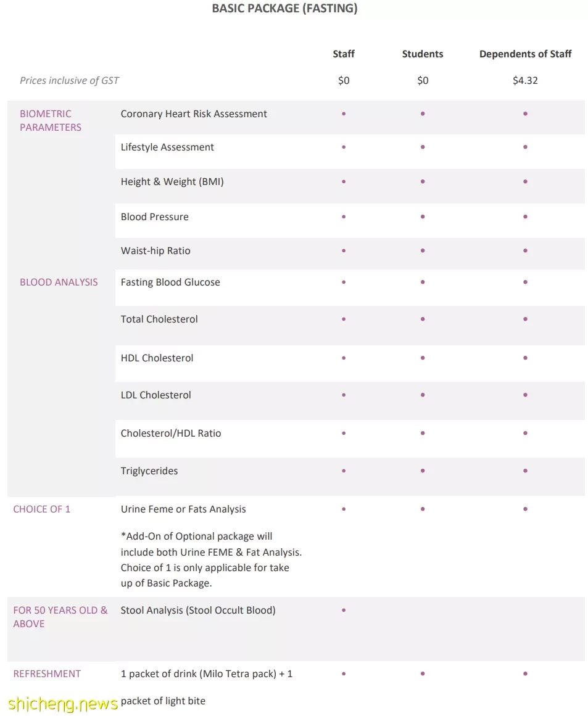Click the Dependents dot for Triglycerides
This screenshot has width=588, height=716.
[x=526, y=471]
